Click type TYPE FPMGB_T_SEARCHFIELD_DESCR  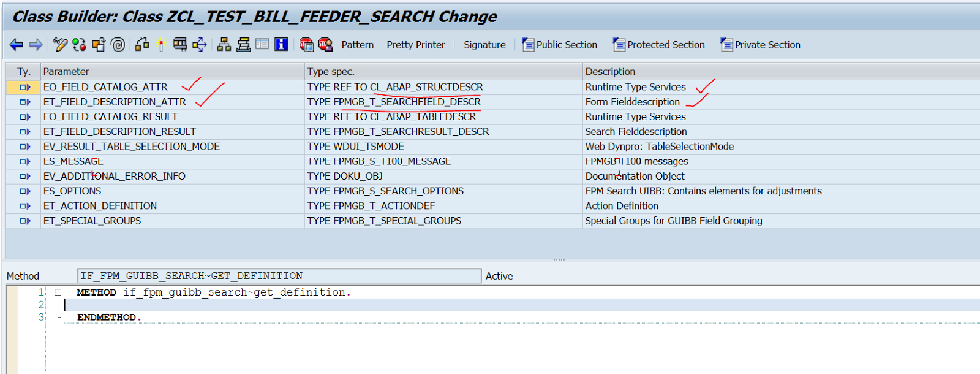click(394, 102)
